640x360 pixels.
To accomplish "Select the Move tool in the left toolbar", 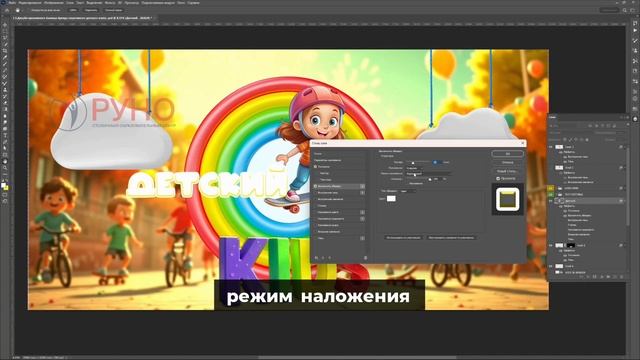I will (x=4, y=25).
